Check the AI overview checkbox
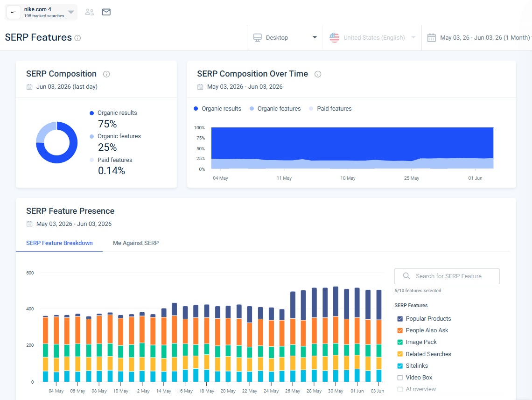 (x=400, y=389)
